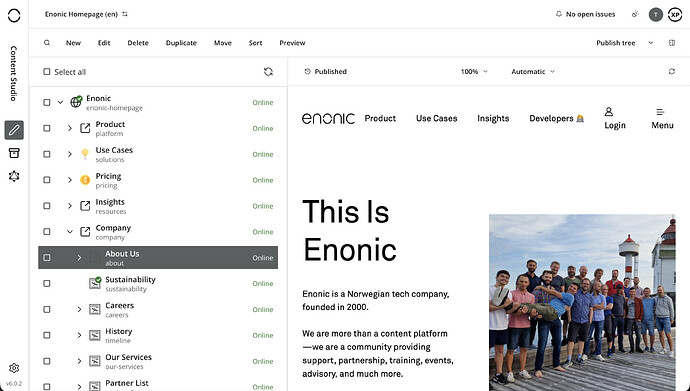Open the Content Studio pencil tool
The height and width of the screenshot is (391, 690).
point(14,130)
